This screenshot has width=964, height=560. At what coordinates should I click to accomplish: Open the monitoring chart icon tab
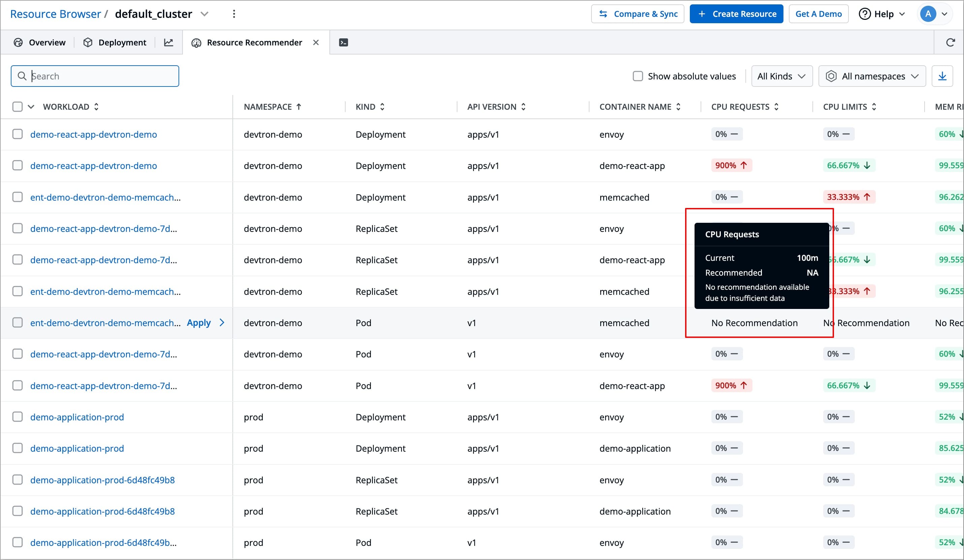click(168, 42)
